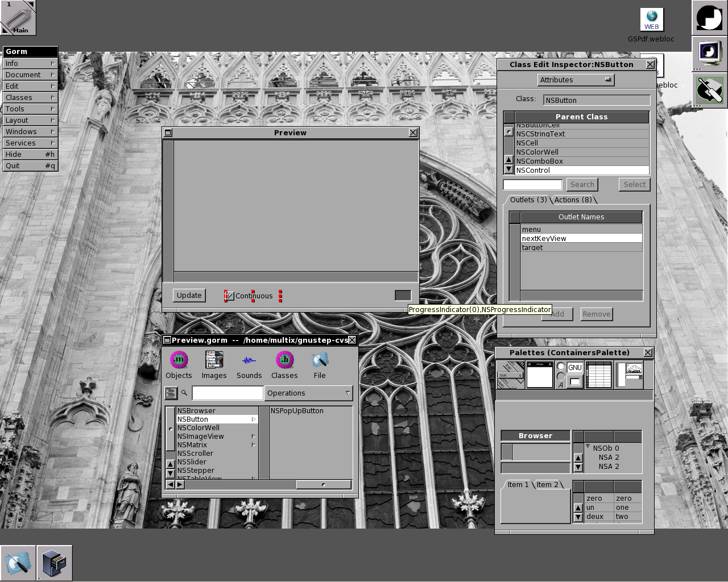This screenshot has height=582, width=728.
Task: Click the GSPdf.webloc desktop icon
Action: 651,20
